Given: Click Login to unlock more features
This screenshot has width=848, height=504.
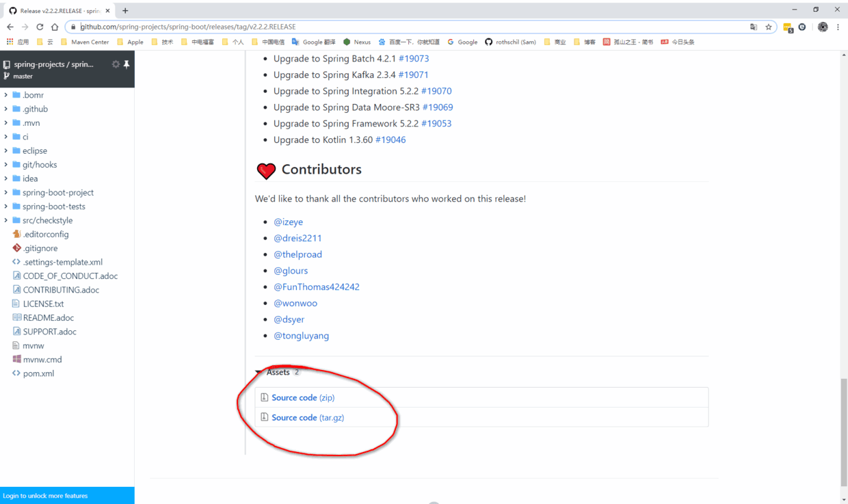Looking at the screenshot, I should (x=45, y=496).
